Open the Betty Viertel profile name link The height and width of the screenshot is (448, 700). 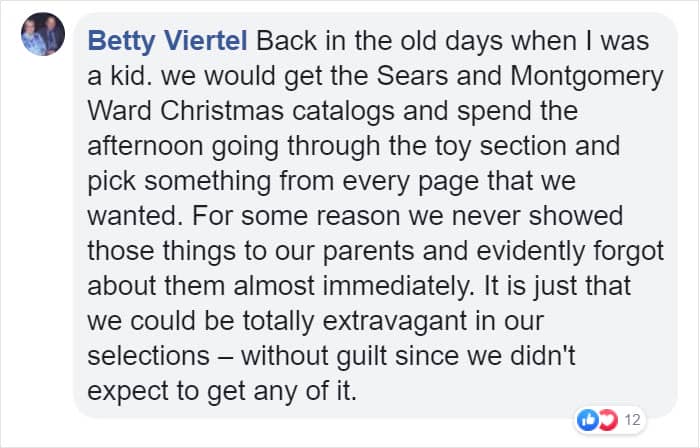click(x=170, y=42)
